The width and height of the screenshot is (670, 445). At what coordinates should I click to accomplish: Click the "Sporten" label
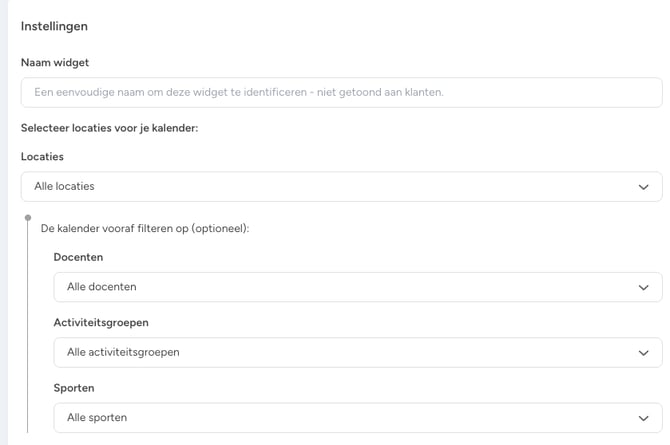coord(74,388)
